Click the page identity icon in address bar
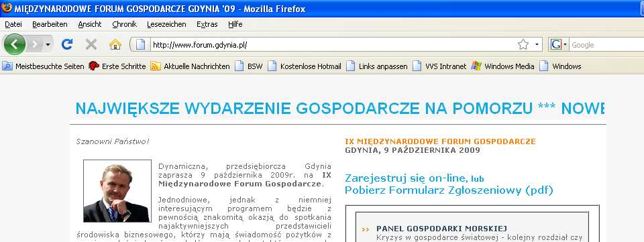 (x=140, y=44)
